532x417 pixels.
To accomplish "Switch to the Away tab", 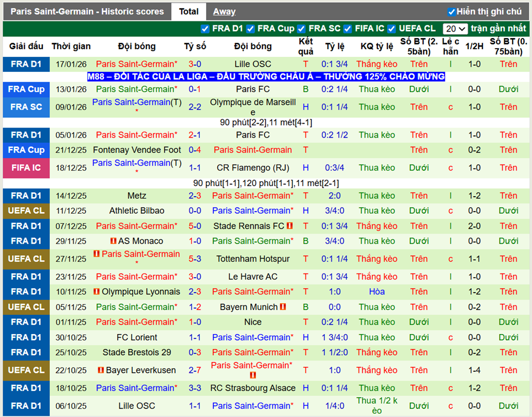I will click(x=224, y=12).
